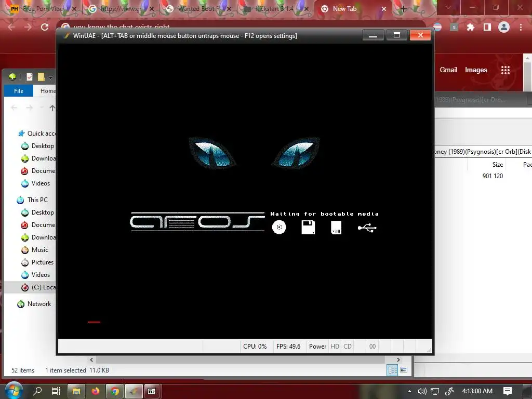532x399 pixels.
Task: Click the USB boot media icon
Action: point(367,228)
